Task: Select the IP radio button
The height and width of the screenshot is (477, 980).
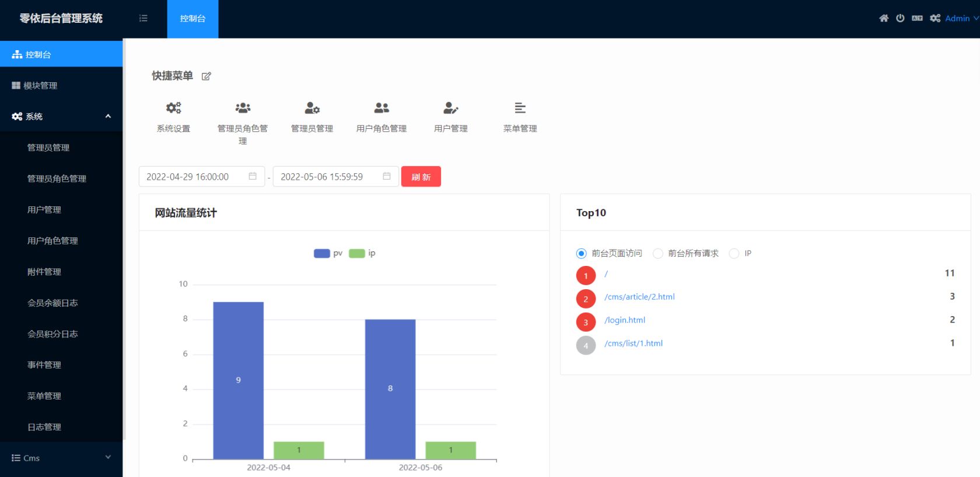Action: 734,253
